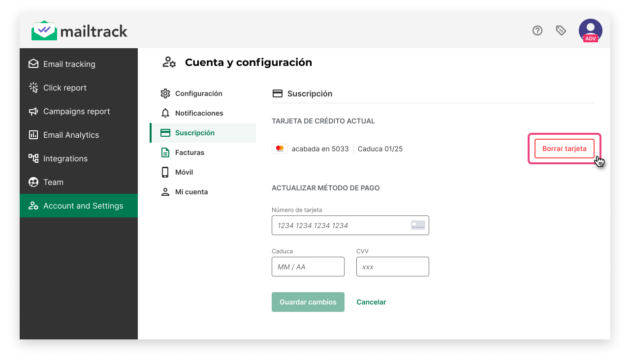This screenshot has width=630, height=364.
Task: Switch to the Notificaciones section
Action: (199, 113)
